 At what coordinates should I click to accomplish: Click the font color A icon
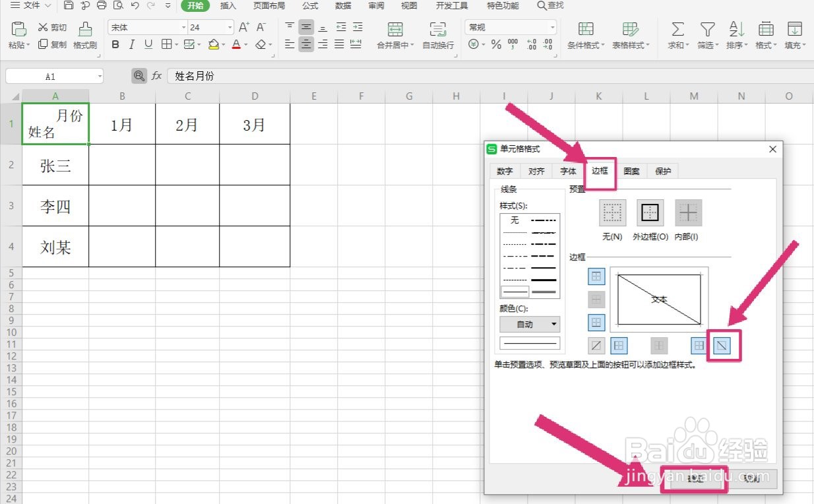point(236,45)
